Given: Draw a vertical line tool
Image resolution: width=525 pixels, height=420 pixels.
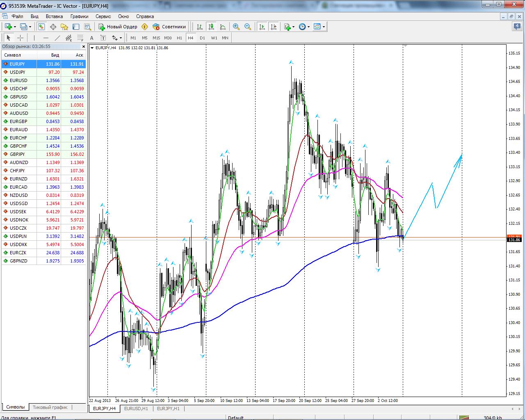Looking at the screenshot, I should tap(34, 38).
